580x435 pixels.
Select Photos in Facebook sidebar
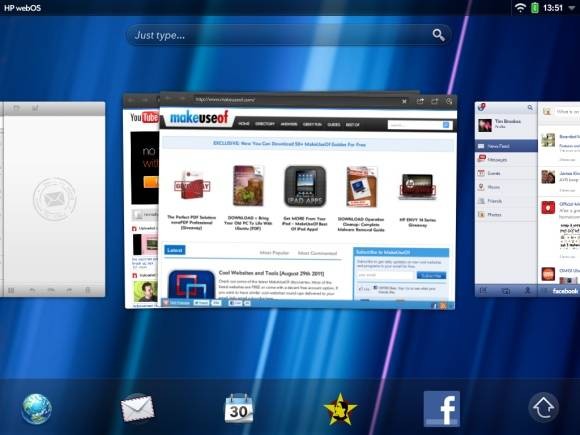pos(506,214)
